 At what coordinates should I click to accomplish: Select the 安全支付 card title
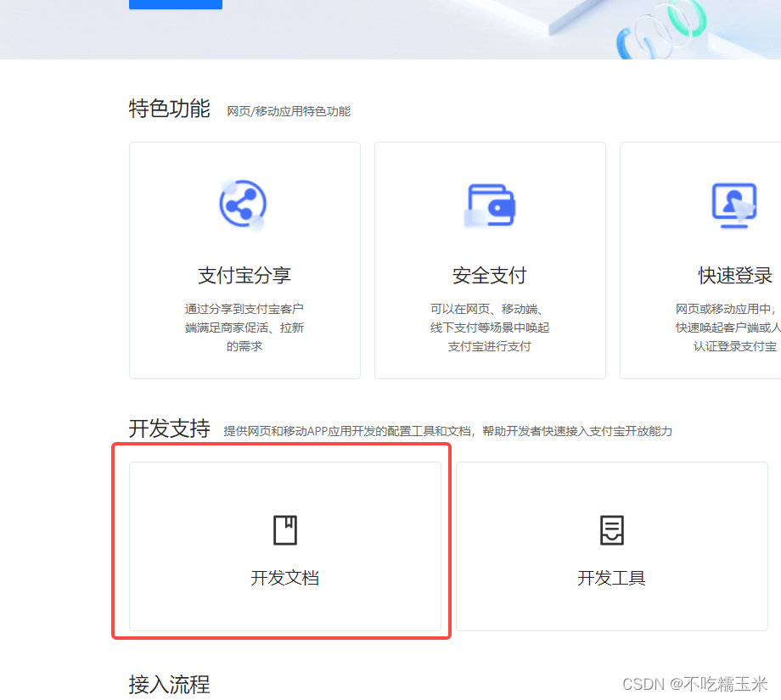(x=490, y=275)
